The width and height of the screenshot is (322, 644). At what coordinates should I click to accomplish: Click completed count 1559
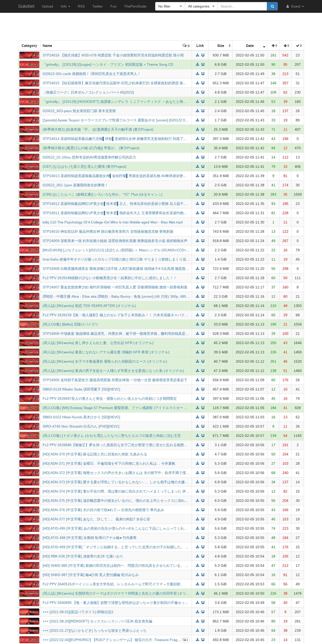coord(298,194)
